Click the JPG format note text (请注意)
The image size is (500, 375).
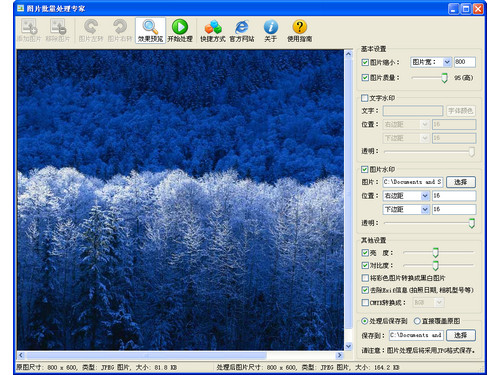pos(418,350)
